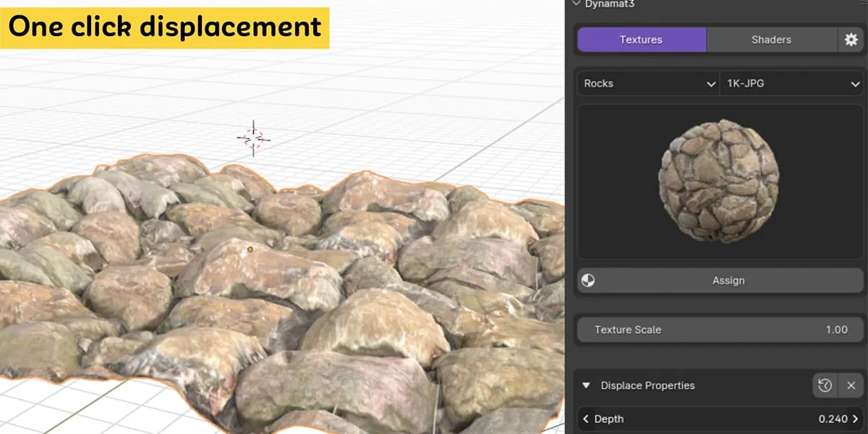Reset Displace Properties with the undo-arrow icon
This screenshot has height=434, width=868.
coord(825,386)
